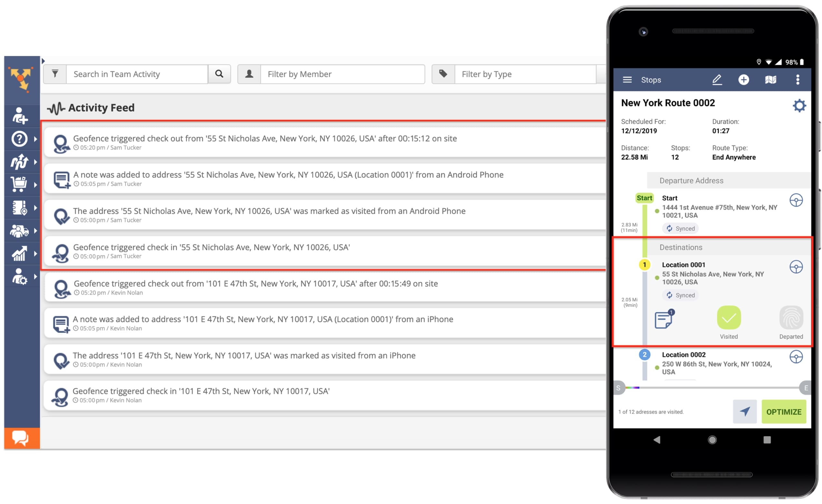Click the Route4Me logo in sidebar
Viewport: 822px width, 504px height.
point(21,79)
